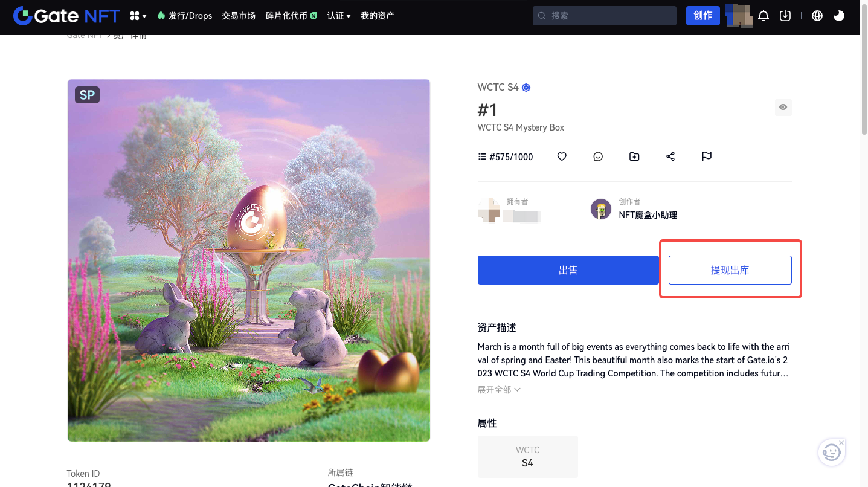Expand full description with 展开全部
The height and width of the screenshot is (487, 868).
[x=499, y=390]
